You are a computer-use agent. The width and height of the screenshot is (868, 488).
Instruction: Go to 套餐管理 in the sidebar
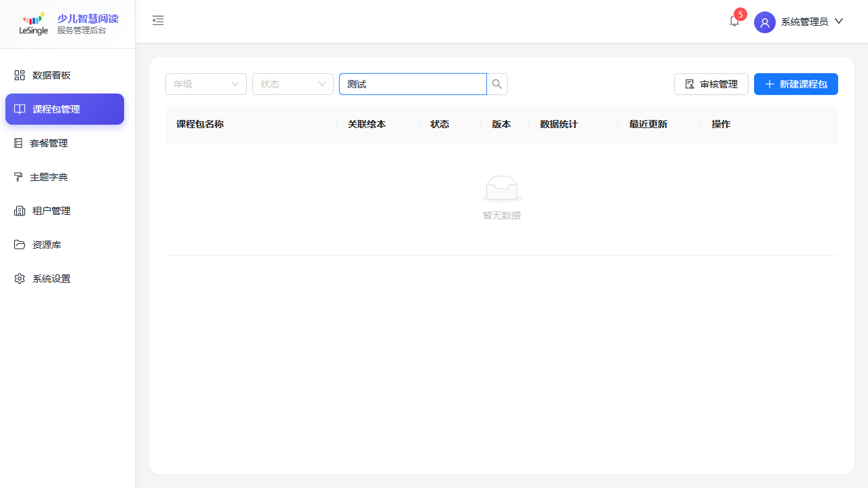(x=49, y=143)
